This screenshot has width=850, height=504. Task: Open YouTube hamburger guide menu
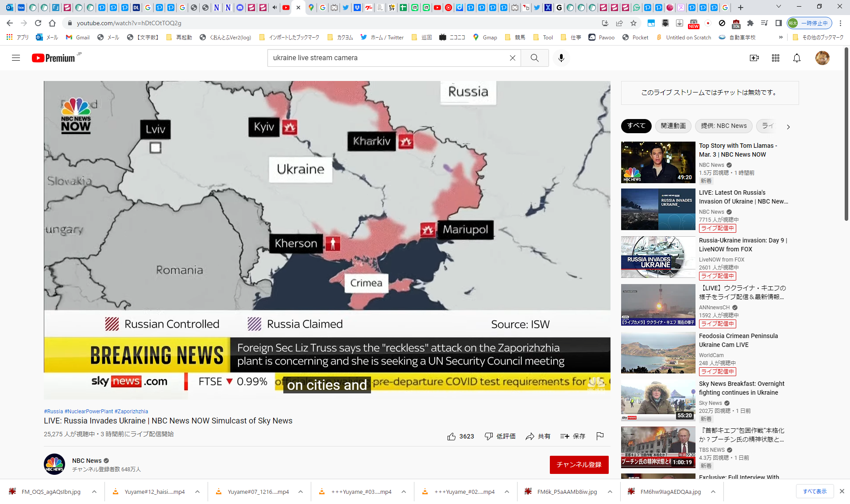[16, 58]
